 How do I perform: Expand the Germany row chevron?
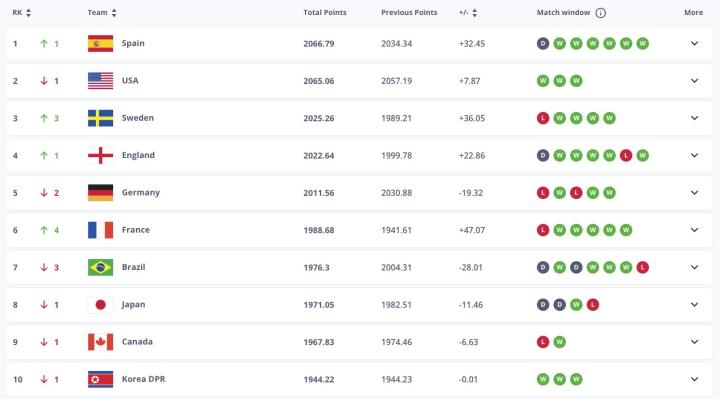click(x=694, y=193)
